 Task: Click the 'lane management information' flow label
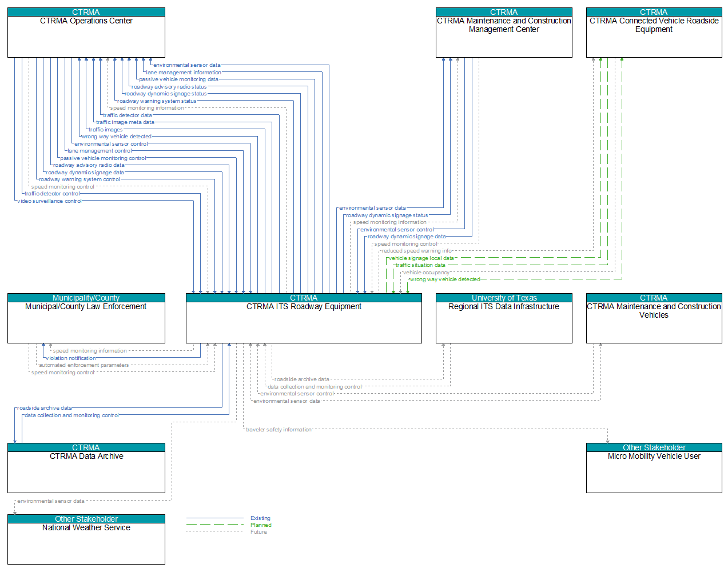(x=184, y=73)
